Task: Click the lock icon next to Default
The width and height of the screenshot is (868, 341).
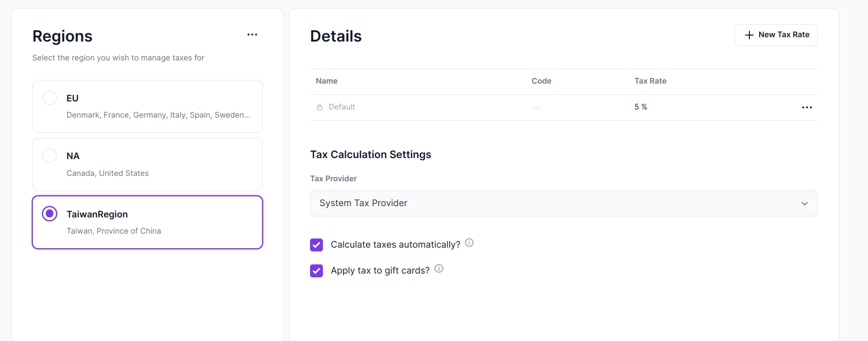Action: coord(320,107)
